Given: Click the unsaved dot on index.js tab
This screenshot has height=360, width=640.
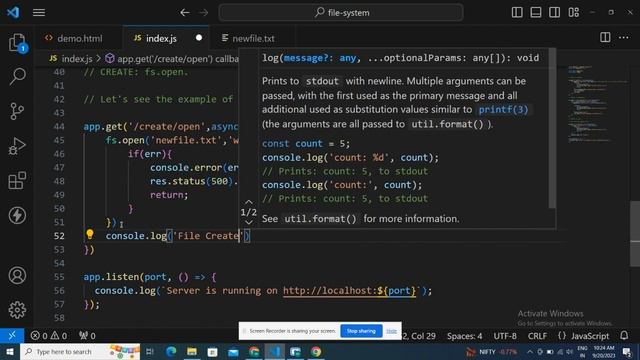Looking at the screenshot, I should pos(199,38).
